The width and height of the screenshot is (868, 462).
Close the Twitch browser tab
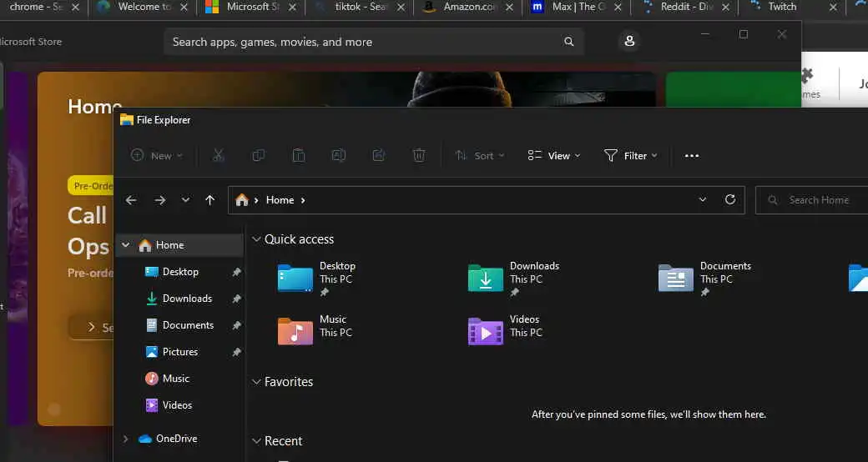pos(833,8)
